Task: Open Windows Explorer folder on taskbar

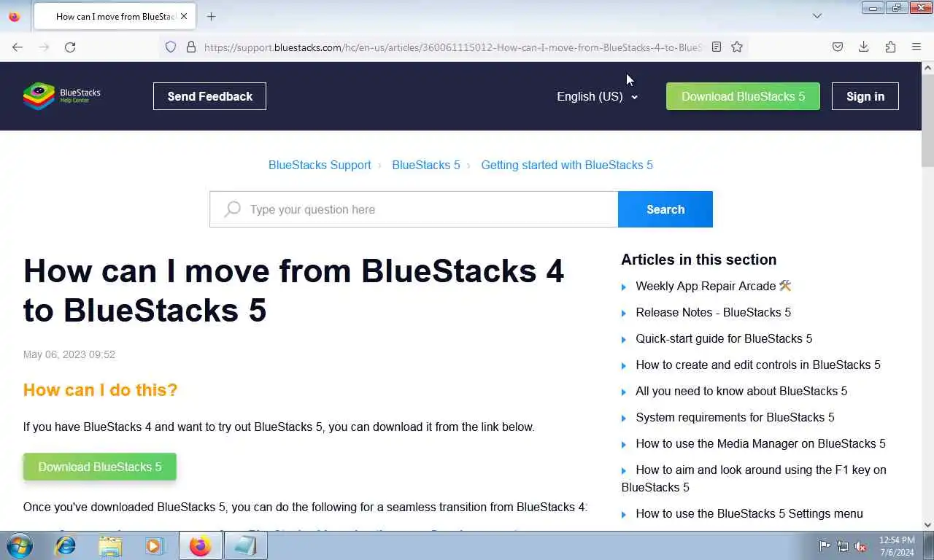Action: pos(110,545)
